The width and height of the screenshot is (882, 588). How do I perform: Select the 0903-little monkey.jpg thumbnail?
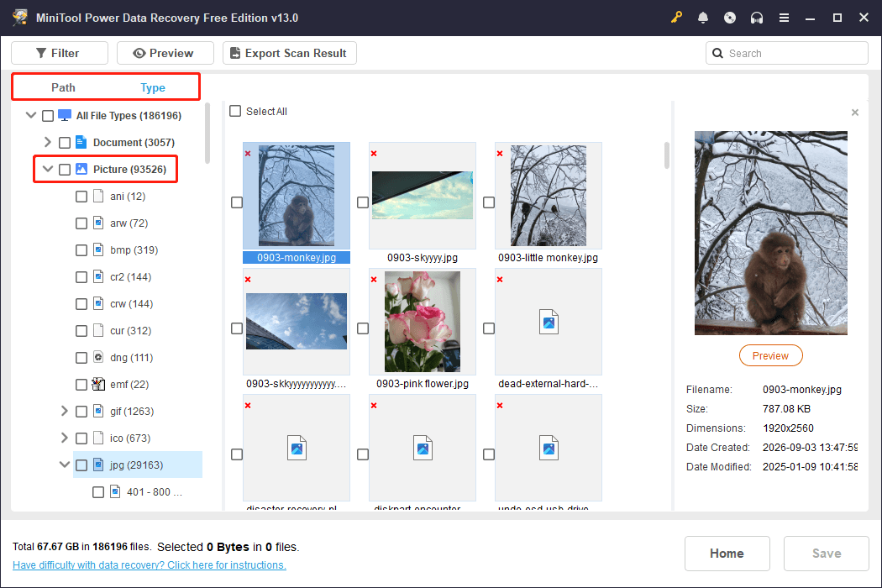tap(549, 196)
